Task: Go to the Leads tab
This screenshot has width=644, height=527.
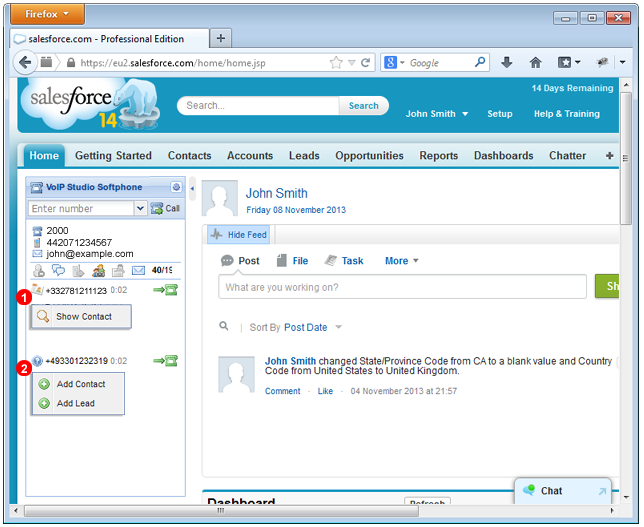Action: [304, 156]
